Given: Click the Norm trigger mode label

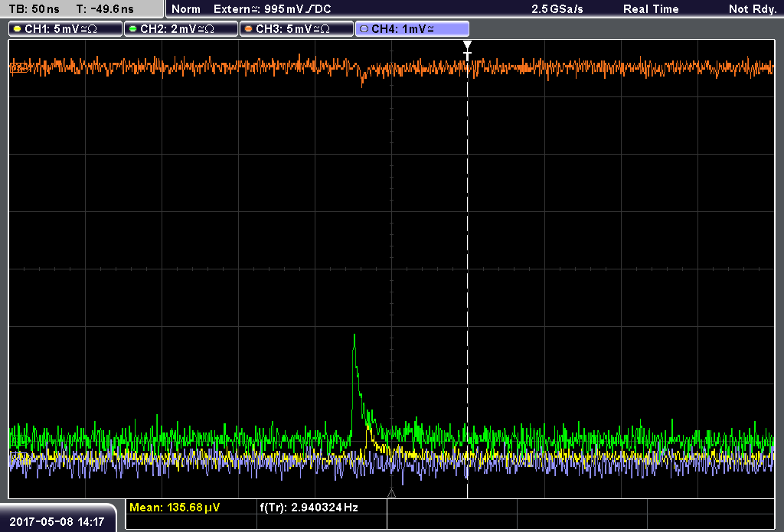Looking at the screenshot, I should pos(185,9).
